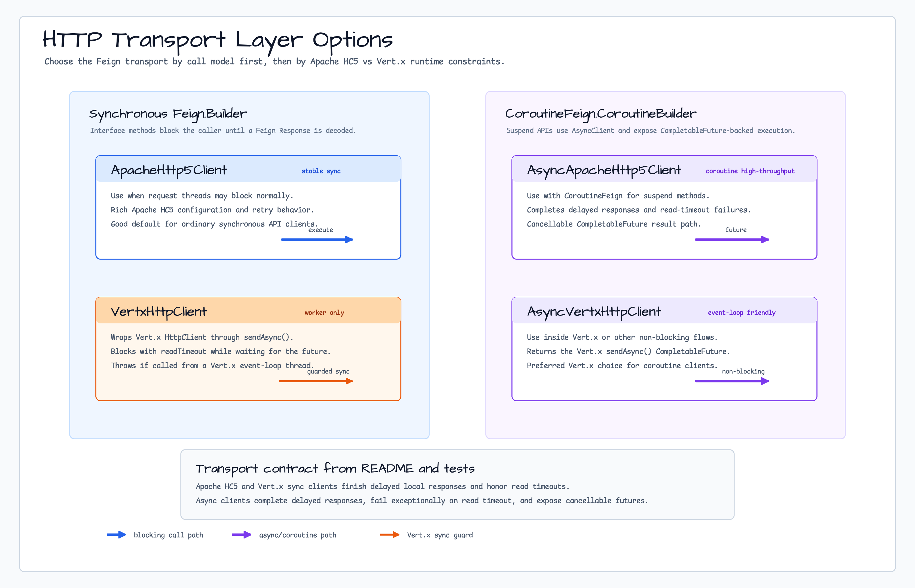Click 'Interface methods block the caller' description
Viewport: 915px width, 588px height.
point(223,131)
